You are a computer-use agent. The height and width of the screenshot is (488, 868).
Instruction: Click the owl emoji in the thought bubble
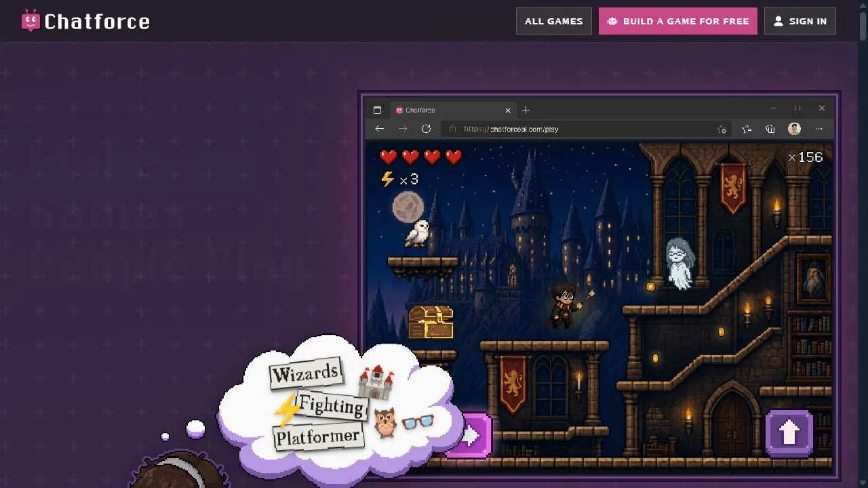385,422
